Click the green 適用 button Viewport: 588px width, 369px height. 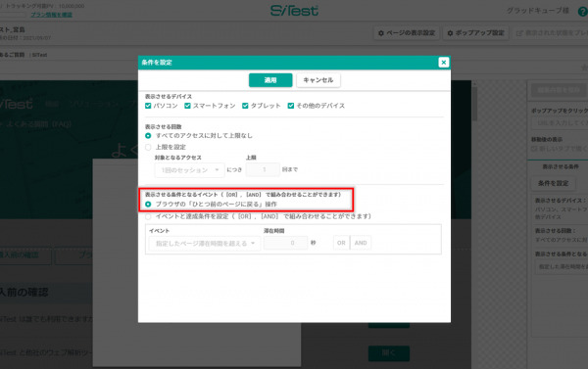[x=270, y=80]
